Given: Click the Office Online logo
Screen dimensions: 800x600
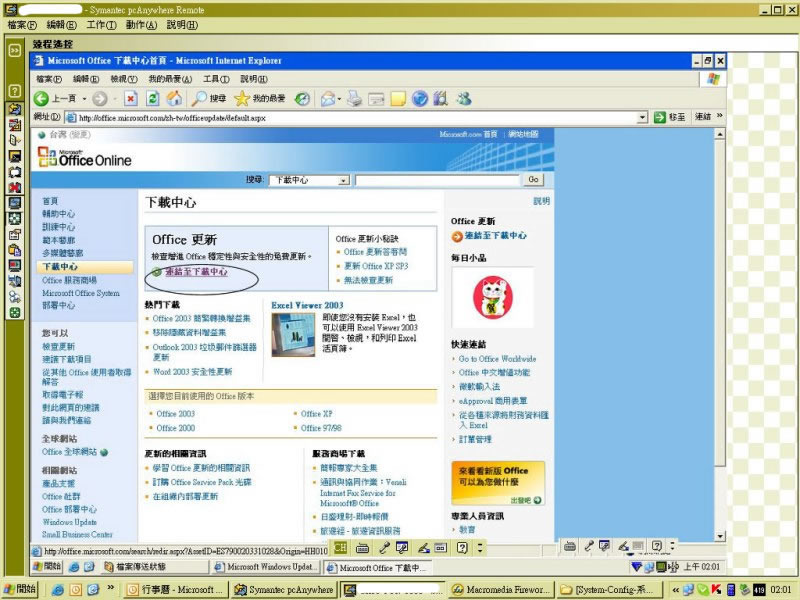Looking at the screenshot, I should click(85, 157).
